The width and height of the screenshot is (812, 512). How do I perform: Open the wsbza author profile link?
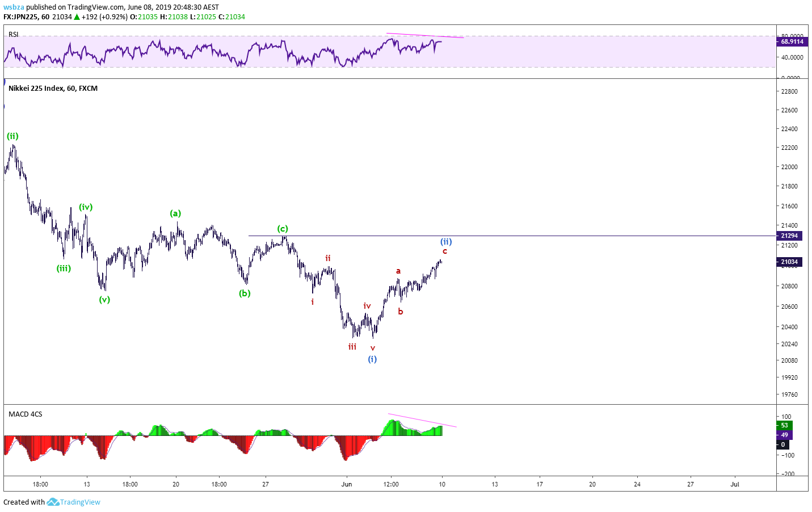tap(14, 7)
